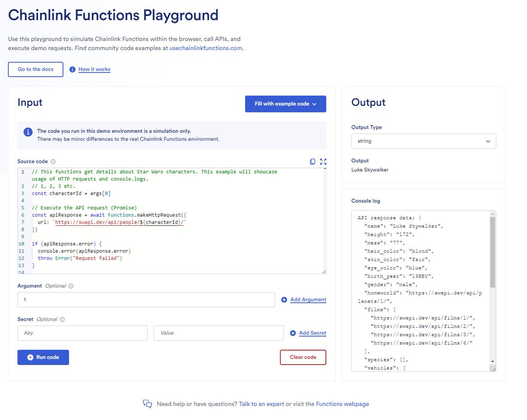This screenshot has width=527, height=420.
Task: Open the Source code info tooltip icon
Action: coord(53,162)
